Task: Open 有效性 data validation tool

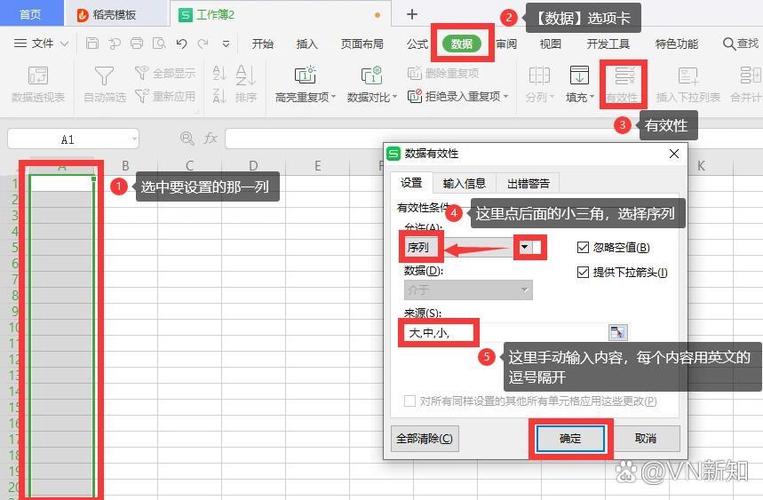Action: click(623, 84)
